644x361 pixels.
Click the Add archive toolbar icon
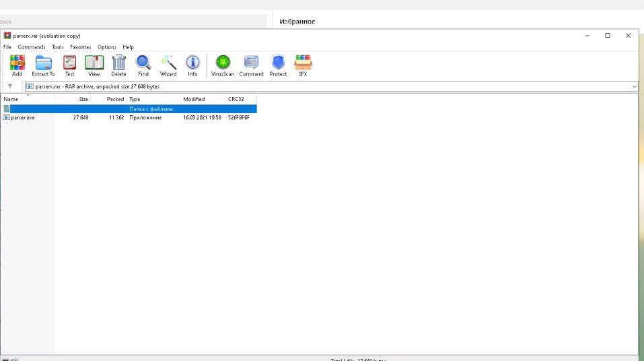[x=17, y=65]
